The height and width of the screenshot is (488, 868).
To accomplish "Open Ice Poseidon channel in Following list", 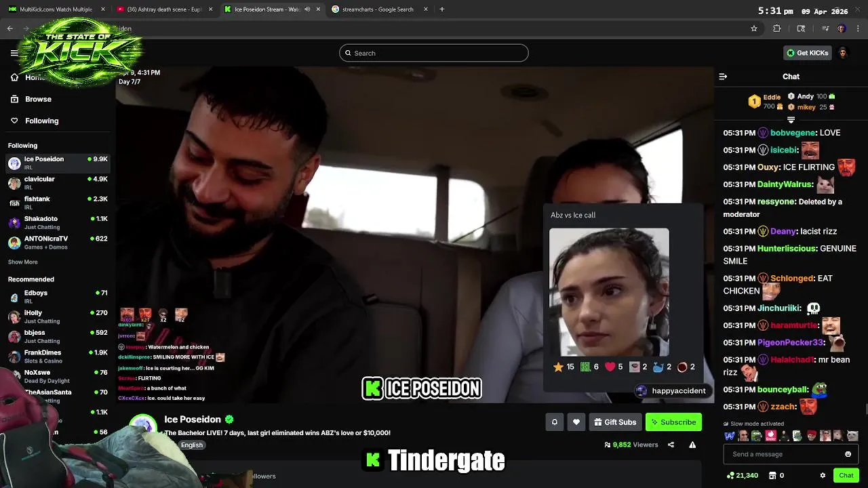I will [58, 163].
